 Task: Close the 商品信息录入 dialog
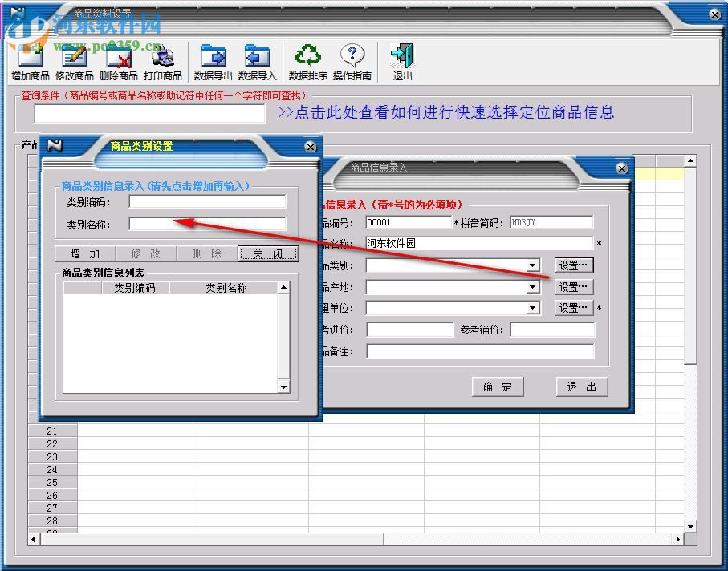[622, 168]
